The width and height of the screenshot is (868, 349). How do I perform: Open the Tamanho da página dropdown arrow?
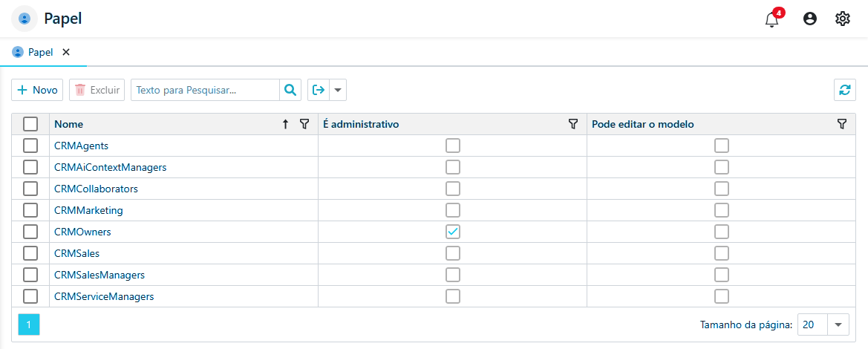[838, 324]
